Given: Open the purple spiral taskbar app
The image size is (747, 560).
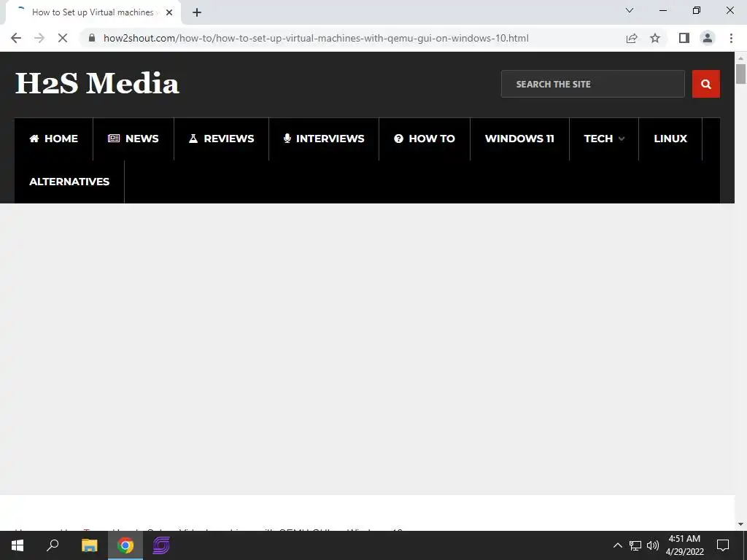Looking at the screenshot, I should point(161,545).
